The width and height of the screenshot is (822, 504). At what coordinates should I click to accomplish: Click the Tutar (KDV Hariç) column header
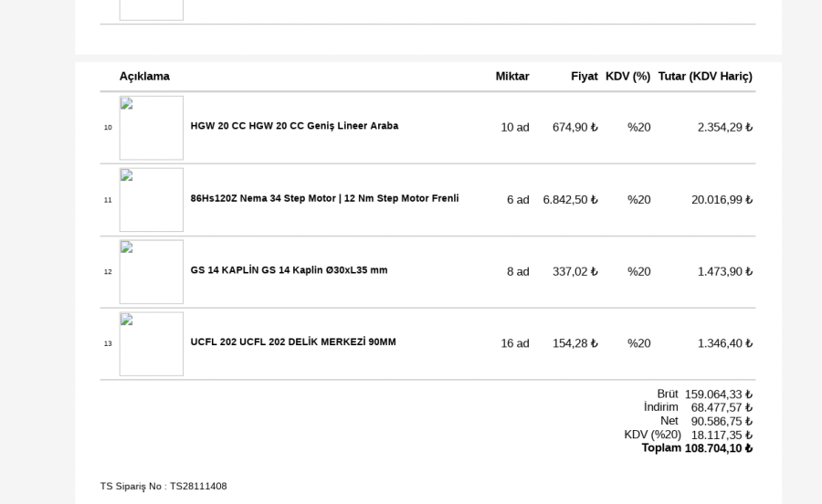click(705, 77)
